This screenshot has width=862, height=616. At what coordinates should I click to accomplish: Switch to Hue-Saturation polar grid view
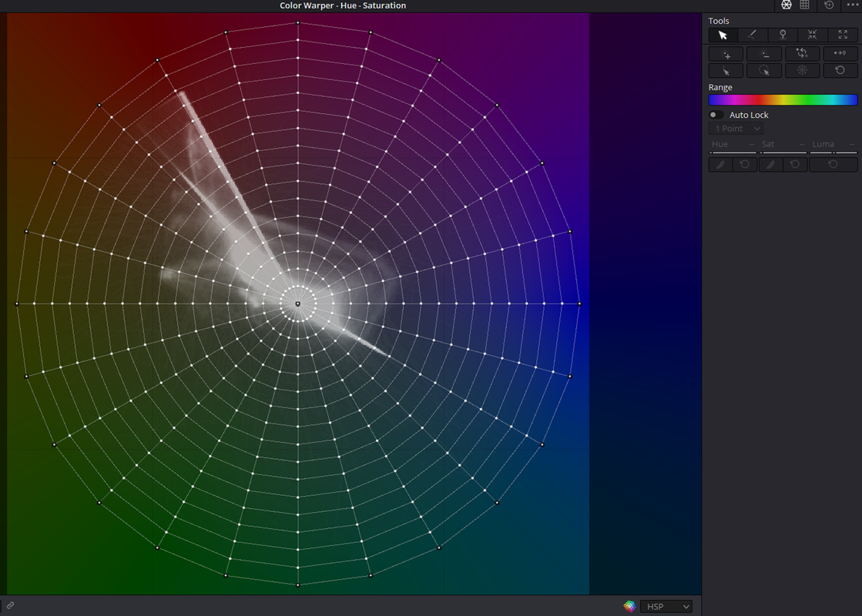(787, 5)
